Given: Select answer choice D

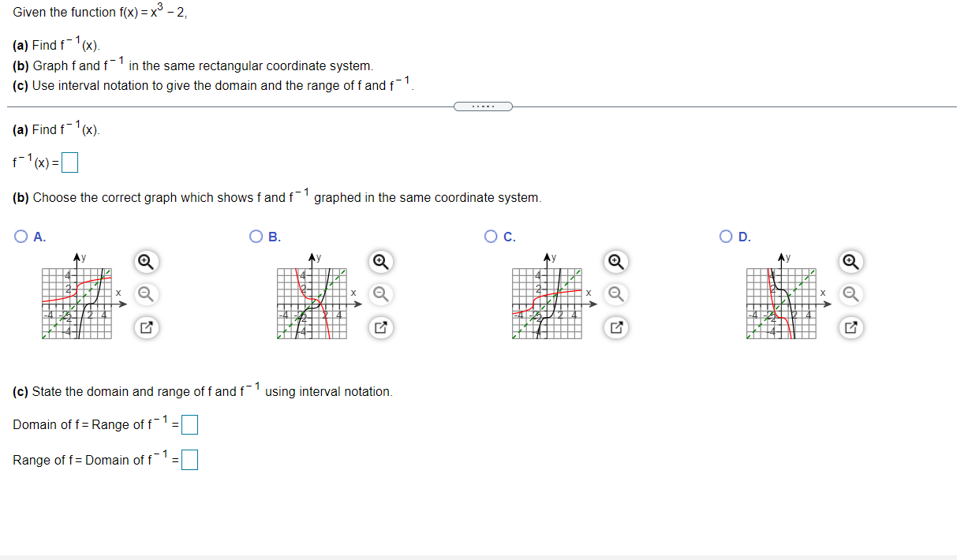Looking at the screenshot, I should tap(725, 236).
